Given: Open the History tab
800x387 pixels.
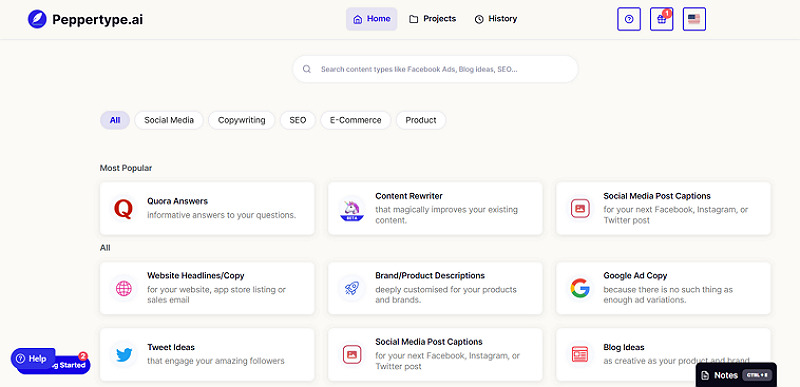Looking at the screenshot, I should [496, 19].
